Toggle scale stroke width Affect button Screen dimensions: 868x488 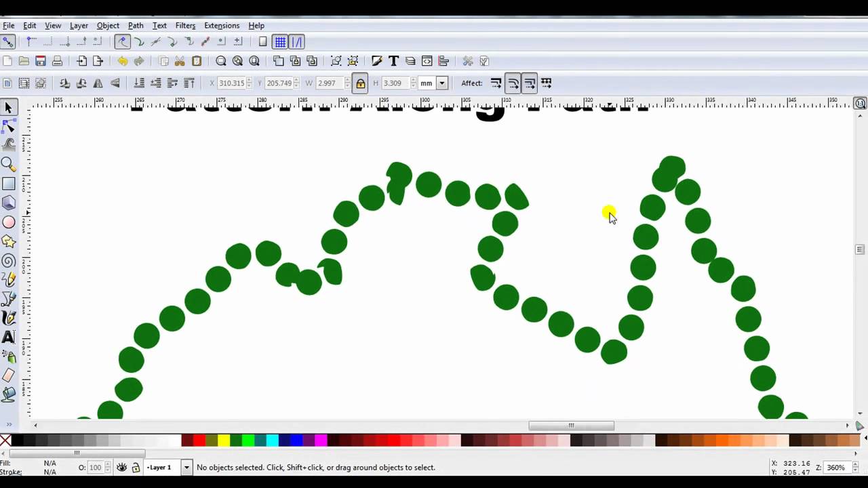point(496,83)
